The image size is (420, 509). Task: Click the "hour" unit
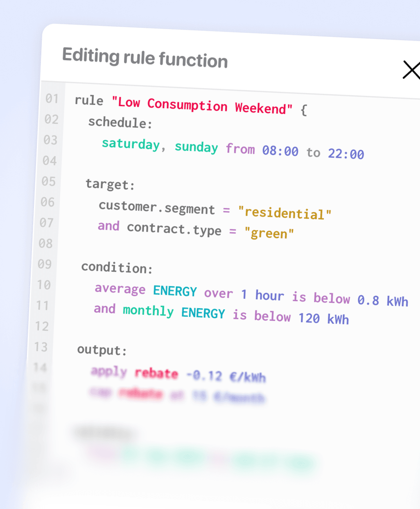269,295
